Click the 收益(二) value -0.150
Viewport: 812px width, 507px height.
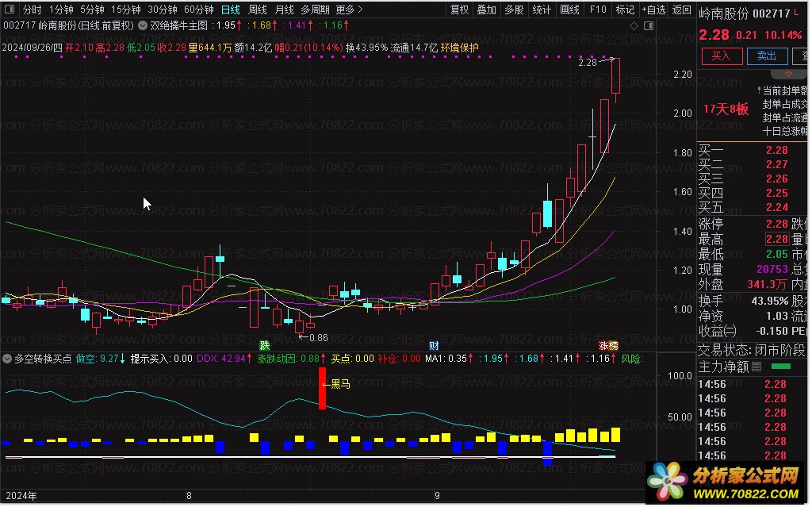pyautogui.click(x=772, y=331)
